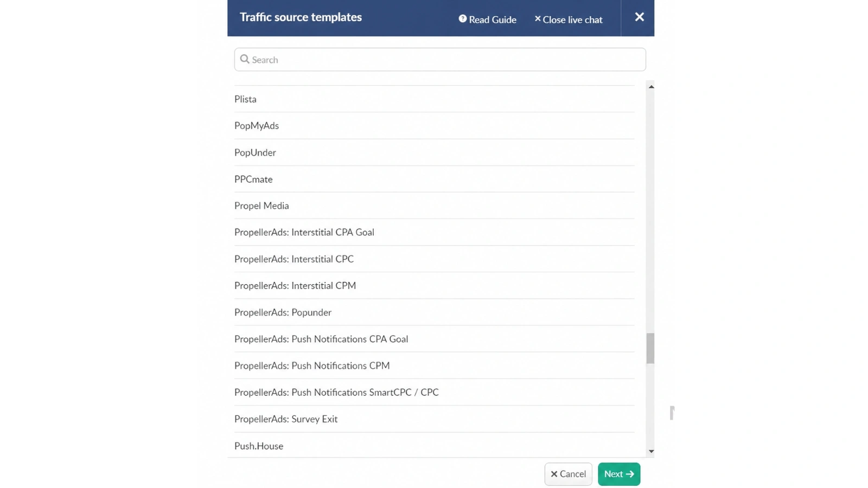Click the scrollbar up arrow
The image size is (868, 488).
pos(651,86)
